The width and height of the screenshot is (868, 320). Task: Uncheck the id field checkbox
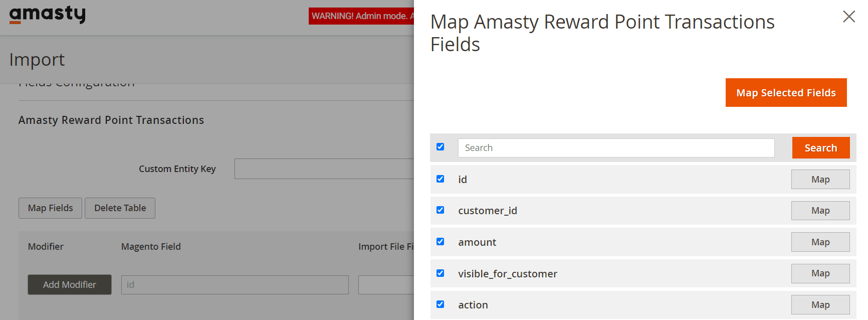(441, 179)
